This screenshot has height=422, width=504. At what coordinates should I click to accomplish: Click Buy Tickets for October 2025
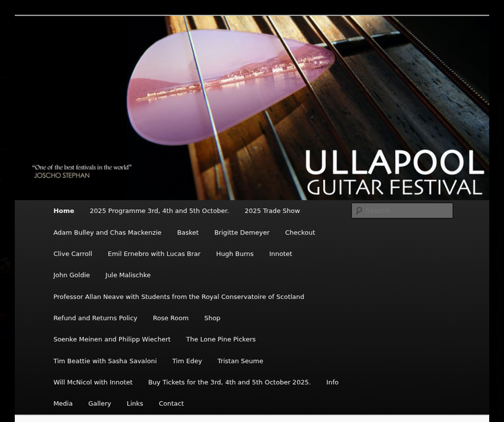tap(229, 382)
